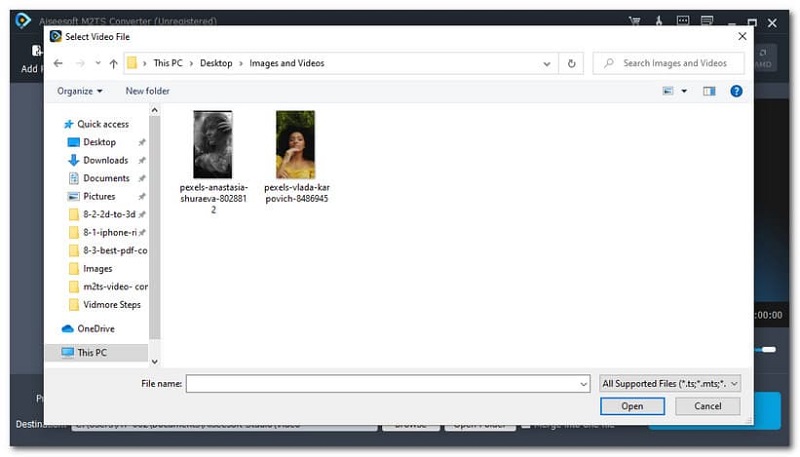Select OneDrive in the navigation pane

[x=95, y=328]
